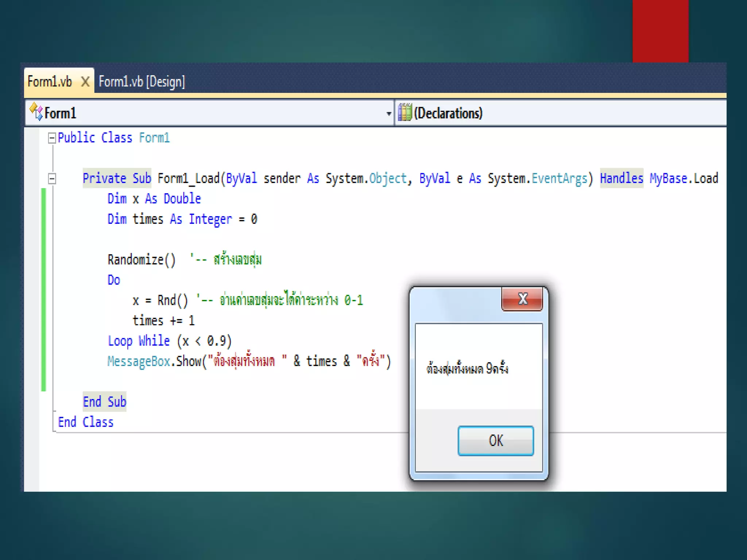Screen dimensions: 747x560
Task: Click the Form1 class icon
Action: pos(36,112)
